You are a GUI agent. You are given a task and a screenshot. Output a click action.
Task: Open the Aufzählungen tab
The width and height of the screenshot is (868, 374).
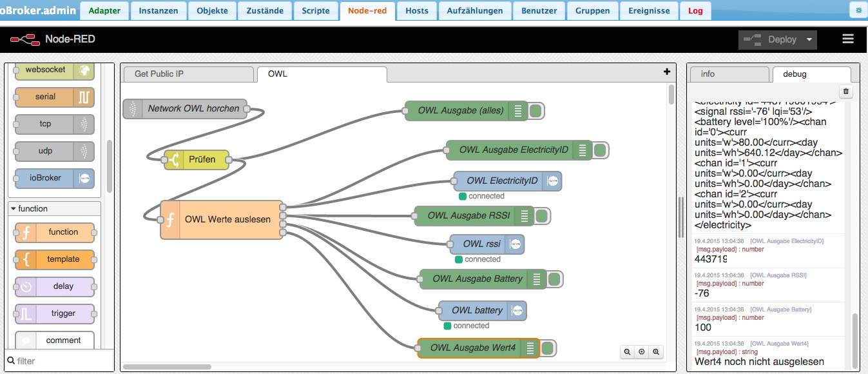(x=475, y=10)
